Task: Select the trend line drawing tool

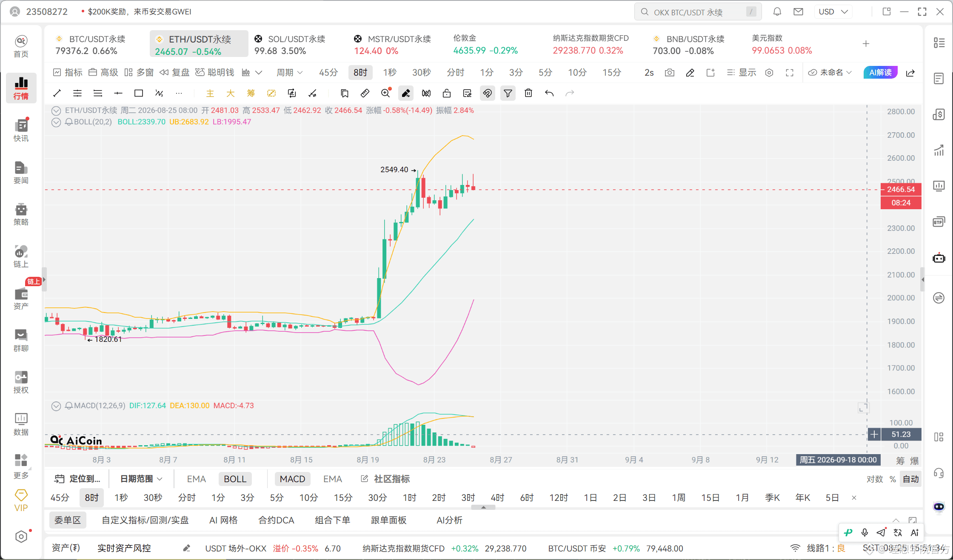Action: [x=57, y=93]
